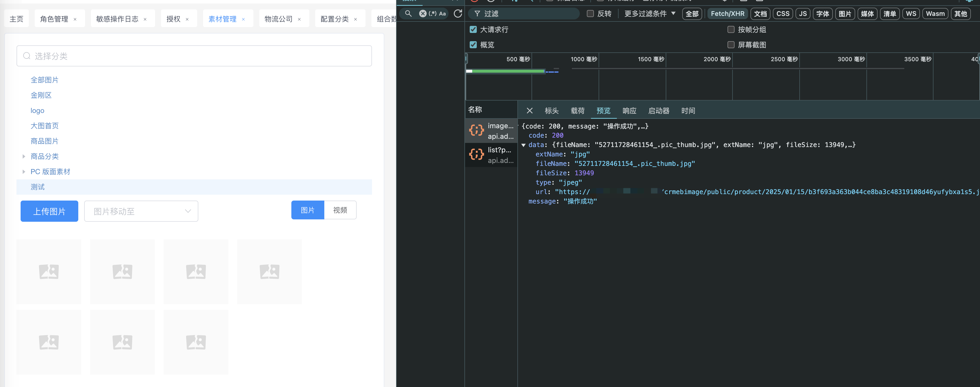Select the 商品图片 category
This screenshot has height=387, width=980.
click(x=44, y=141)
